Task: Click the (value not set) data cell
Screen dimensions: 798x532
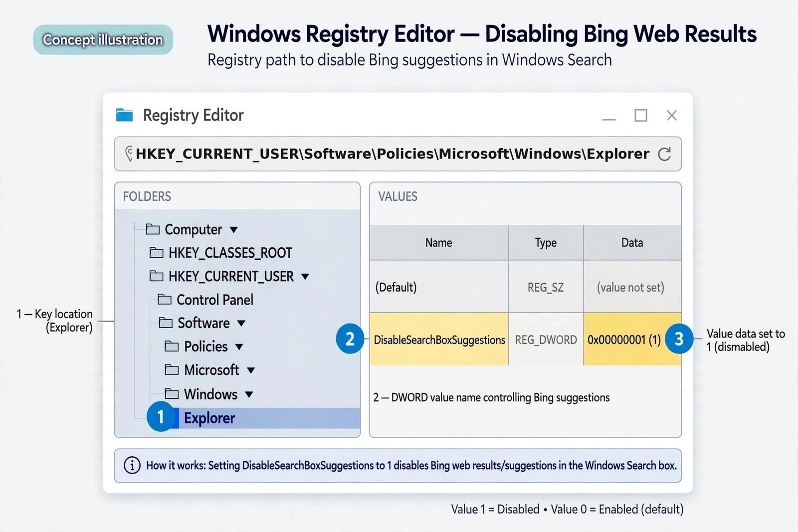Action: pos(632,287)
